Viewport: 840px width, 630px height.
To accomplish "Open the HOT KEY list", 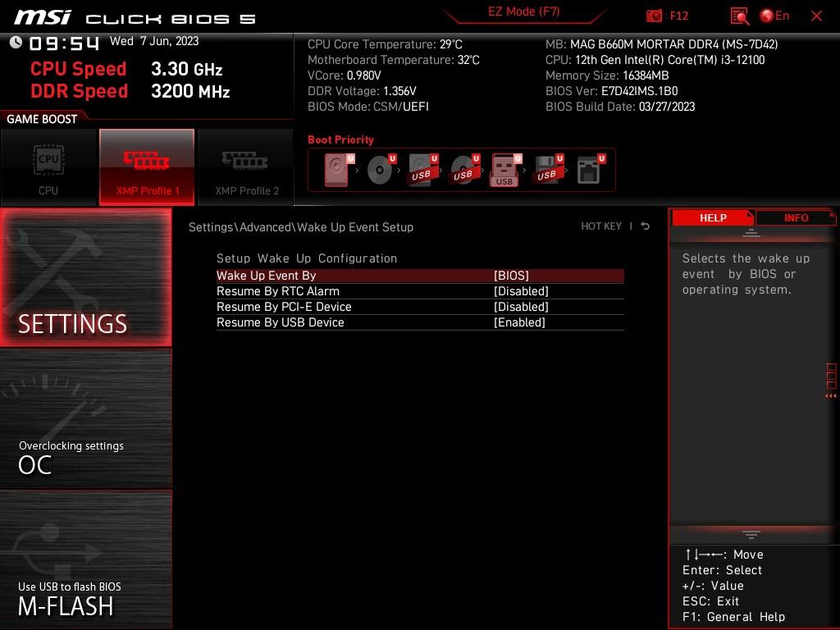I will pos(601,226).
